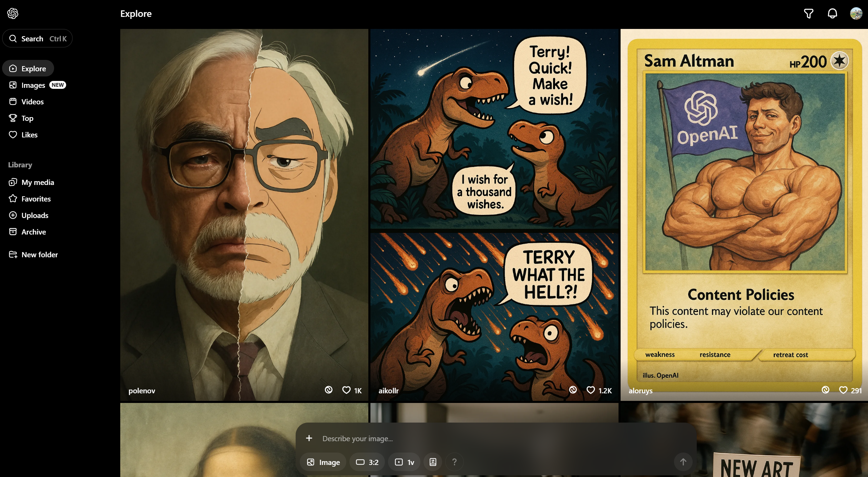This screenshot has height=477, width=868.
Task: Open the filter funnel icon
Action: (808, 13)
